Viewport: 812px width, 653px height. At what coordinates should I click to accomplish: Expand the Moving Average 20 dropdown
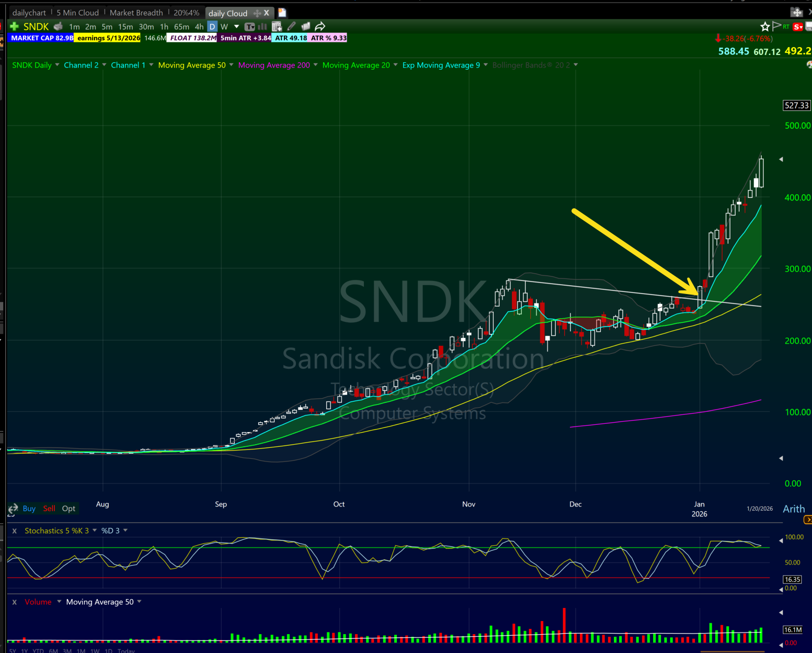click(395, 65)
